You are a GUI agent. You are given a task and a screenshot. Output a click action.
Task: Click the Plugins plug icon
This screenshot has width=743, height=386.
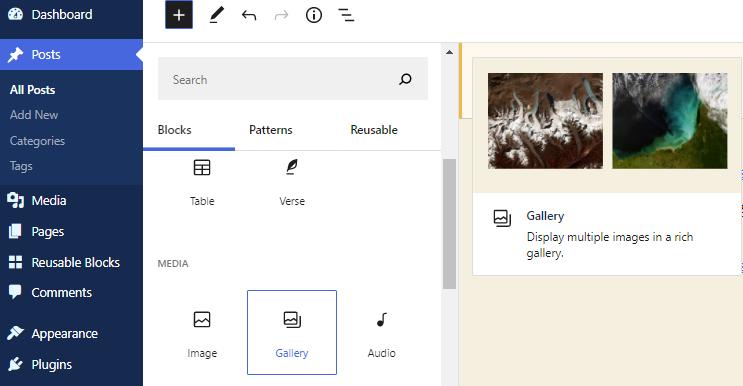click(x=15, y=364)
